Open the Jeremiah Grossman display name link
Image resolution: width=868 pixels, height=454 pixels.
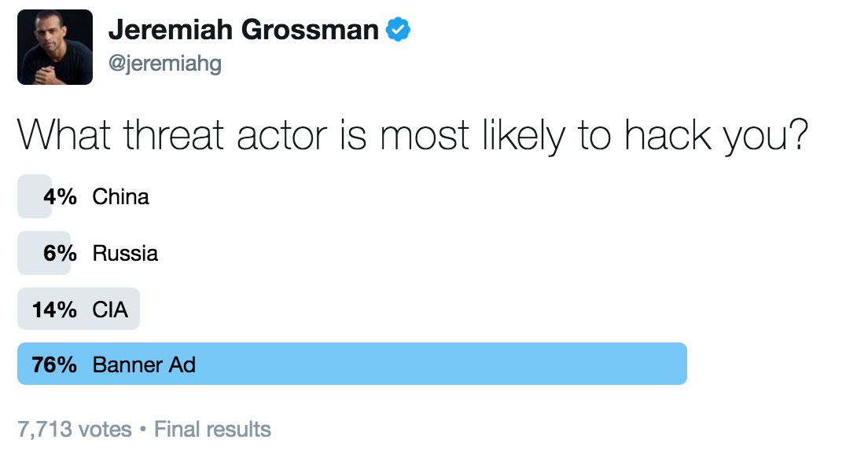coord(244,30)
